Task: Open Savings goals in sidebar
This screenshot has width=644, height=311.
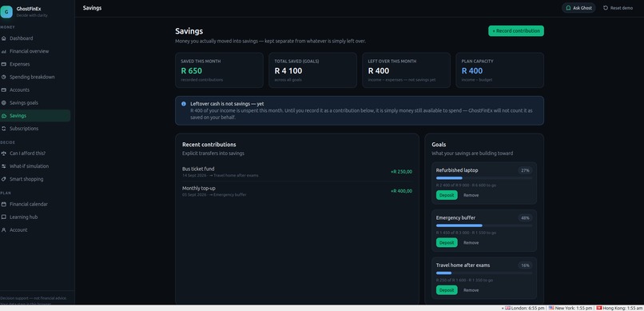Action: pyautogui.click(x=35, y=102)
